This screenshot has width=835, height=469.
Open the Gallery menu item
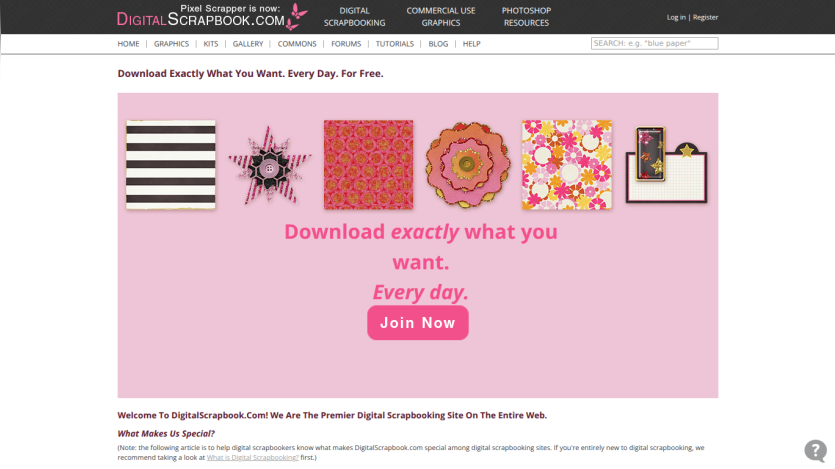tap(248, 44)
